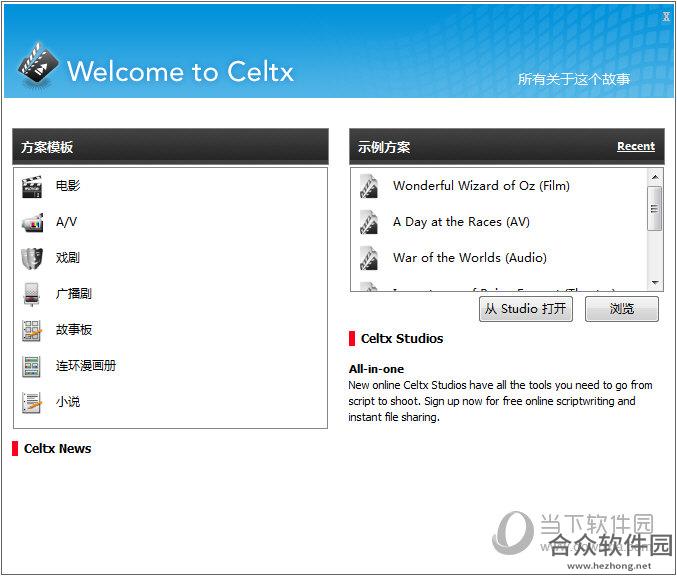This screenshot has height=576, width=677.
Task: Click the 所有关于这个故事 tagline
Action: 573,79
